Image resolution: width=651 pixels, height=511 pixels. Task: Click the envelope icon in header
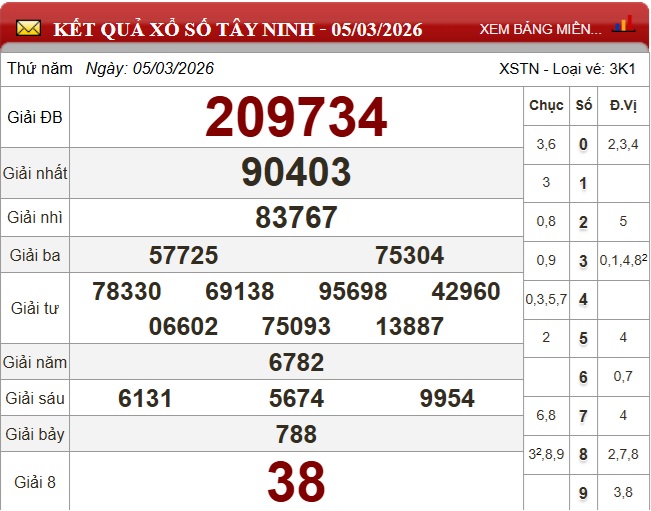click(x=29, y=28)
